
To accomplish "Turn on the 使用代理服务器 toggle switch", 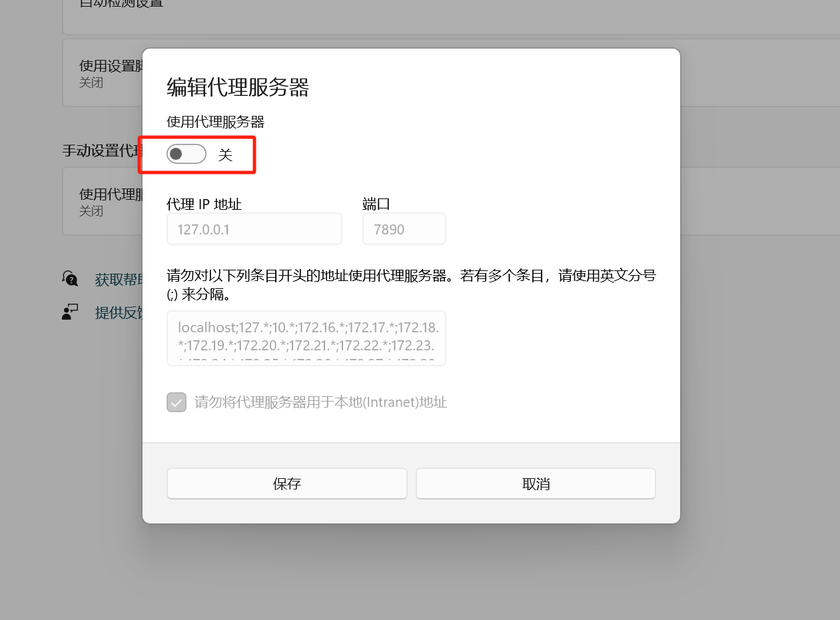I will tap(187, 155).
